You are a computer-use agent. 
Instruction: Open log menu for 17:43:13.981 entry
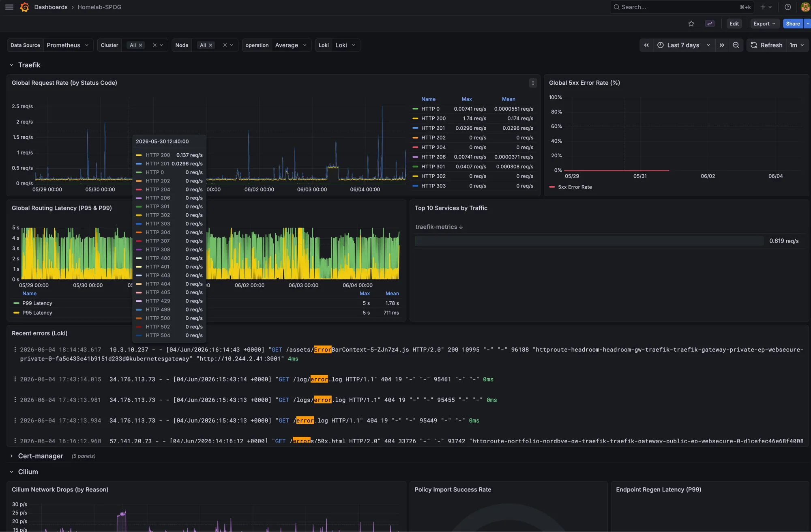tap(15, 400)
